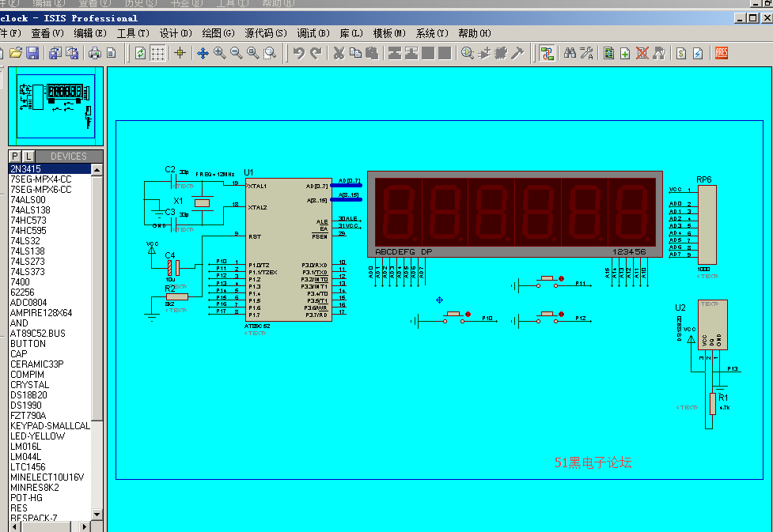Open the 系统(Y) menu
The image size is (773, 532).
pos(432,33)
